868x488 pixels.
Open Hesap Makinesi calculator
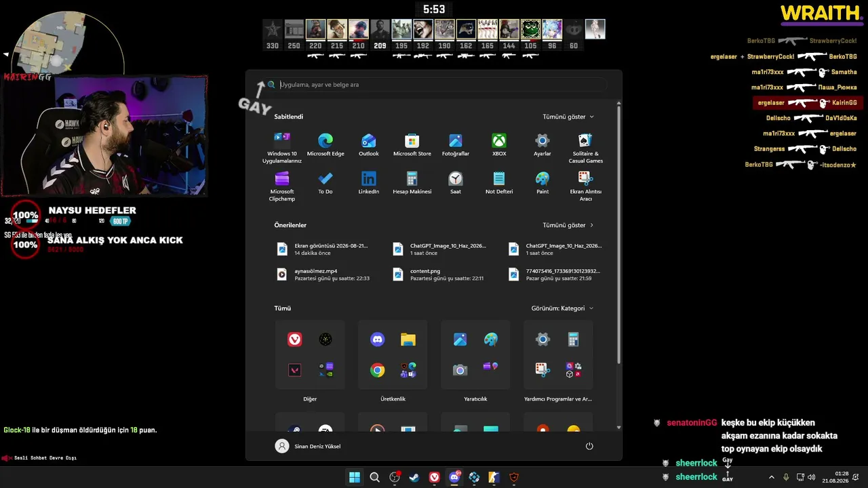coord(412,183)
